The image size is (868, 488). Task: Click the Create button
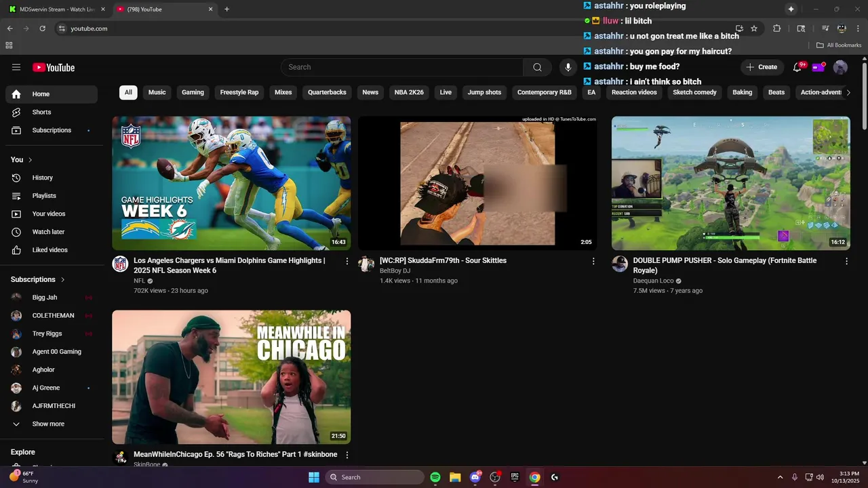[x=762, y=67]
